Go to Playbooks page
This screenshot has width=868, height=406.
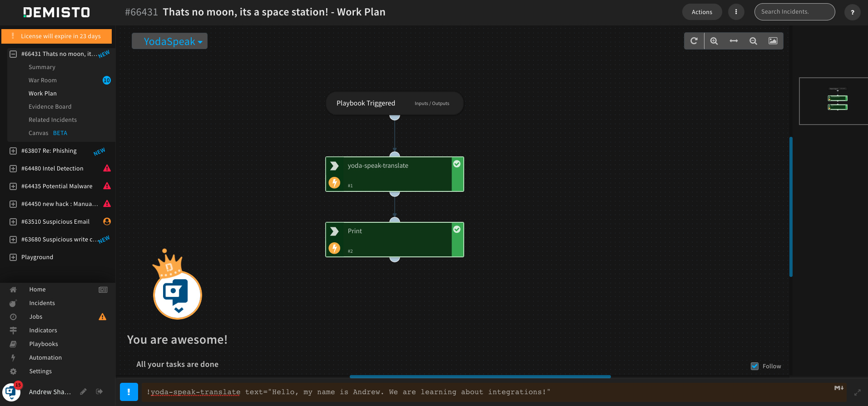click(x=44, y=344)
